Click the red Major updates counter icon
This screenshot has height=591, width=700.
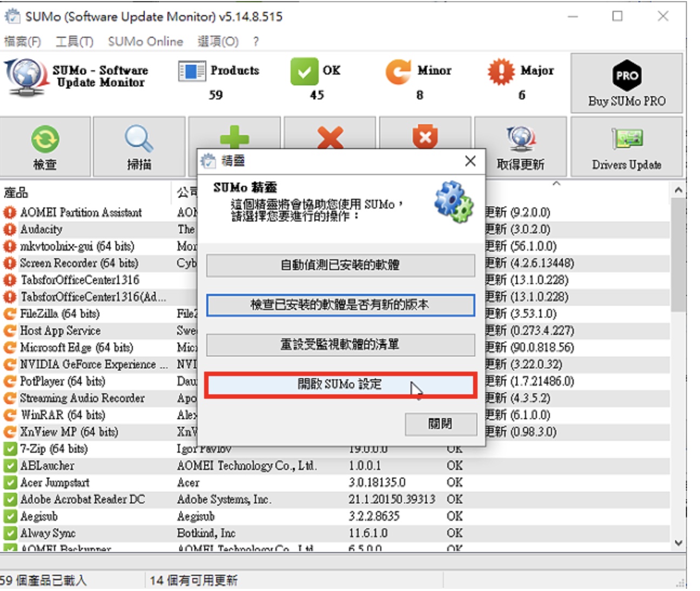501,71
